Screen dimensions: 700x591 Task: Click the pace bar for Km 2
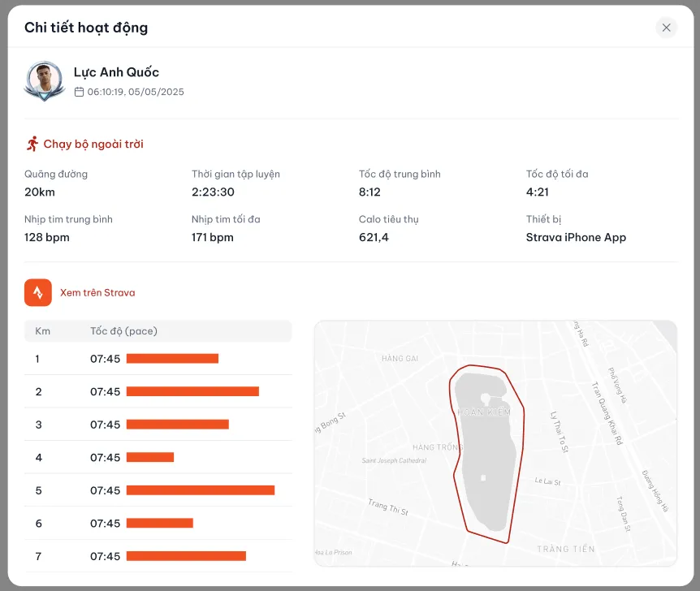coord(192,391)
